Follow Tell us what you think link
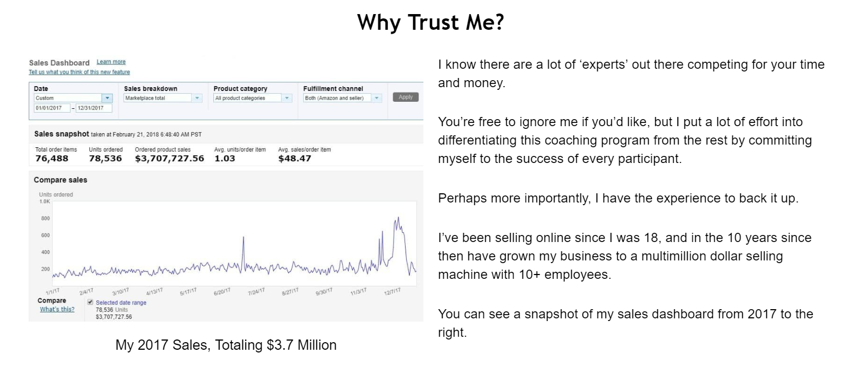The width and height of the screenshot is (868, 379). pos(79,72)
